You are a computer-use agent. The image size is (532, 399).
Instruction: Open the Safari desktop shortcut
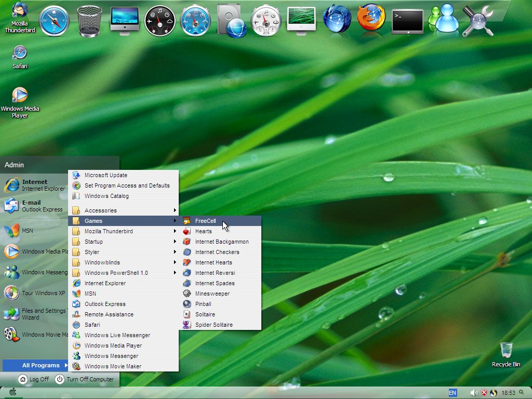(20, 57)
